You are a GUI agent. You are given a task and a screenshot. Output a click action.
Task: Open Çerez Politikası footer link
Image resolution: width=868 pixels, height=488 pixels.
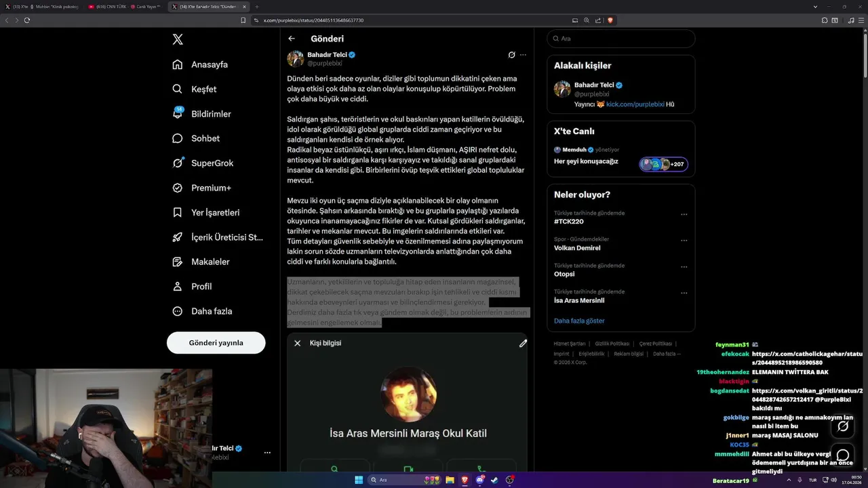pyautogui.click(x=656, y=344)
